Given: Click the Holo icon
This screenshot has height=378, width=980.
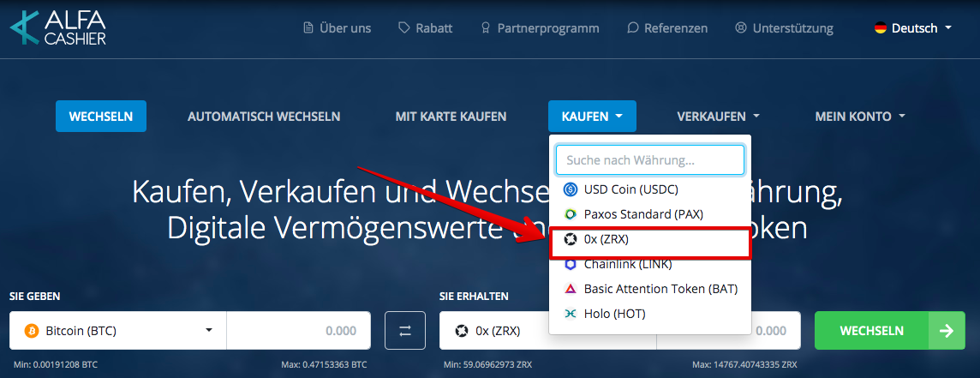Looking at the screenshot, I should [570, 315].
